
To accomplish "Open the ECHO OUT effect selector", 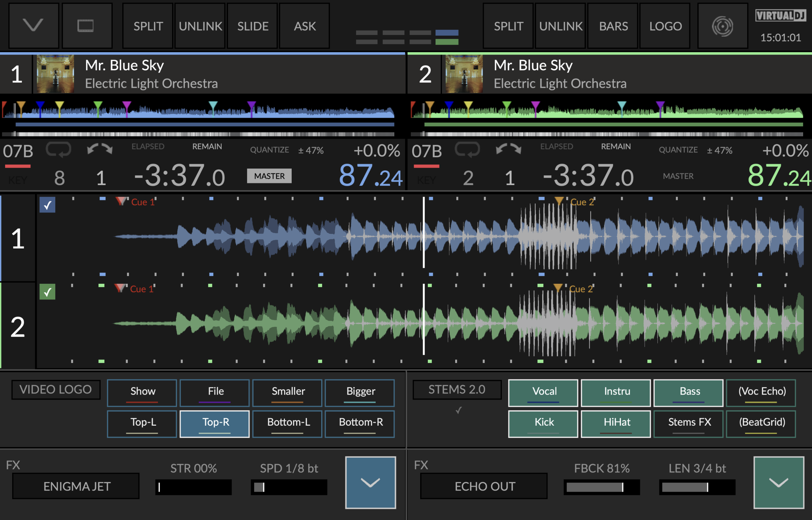I will tap(484, 486).
